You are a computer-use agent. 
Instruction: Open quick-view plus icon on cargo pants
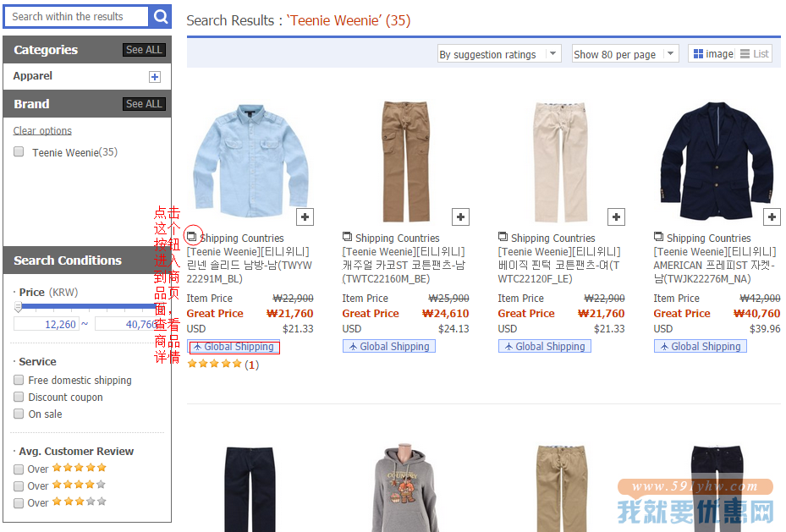point(460,217)
